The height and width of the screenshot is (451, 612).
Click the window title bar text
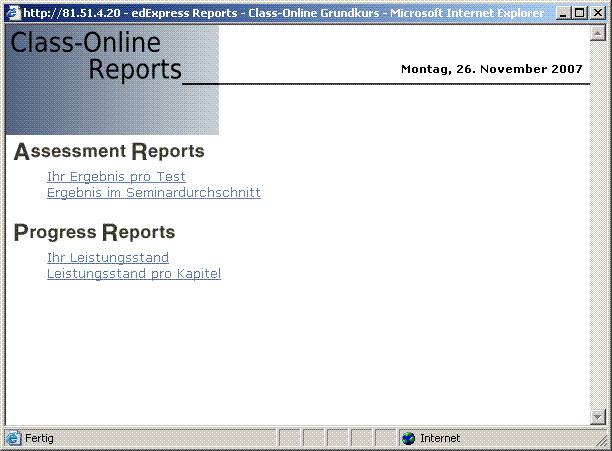coord(280,13)
